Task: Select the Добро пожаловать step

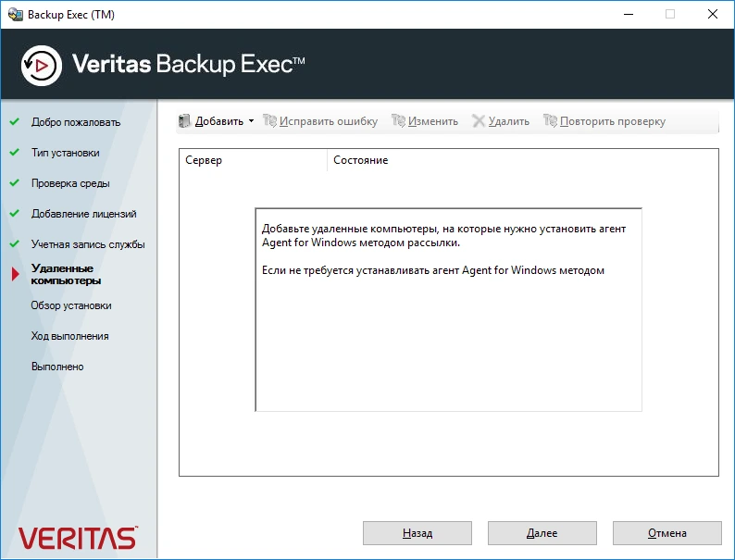Action: pos(76,122)
